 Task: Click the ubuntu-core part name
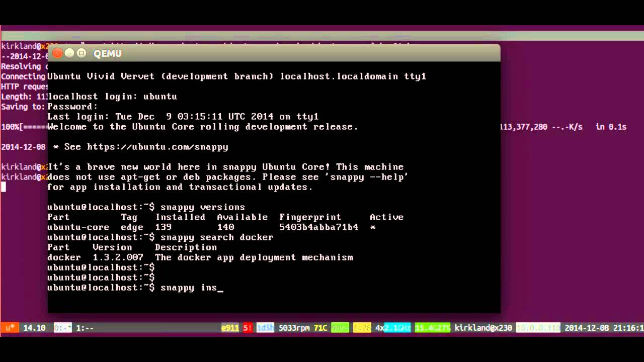78,227
